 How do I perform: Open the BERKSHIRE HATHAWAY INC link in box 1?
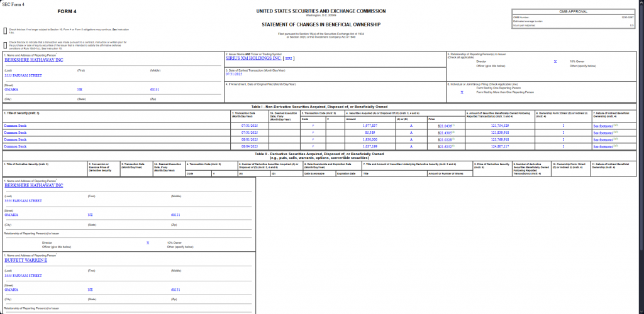tap(34, 60)
